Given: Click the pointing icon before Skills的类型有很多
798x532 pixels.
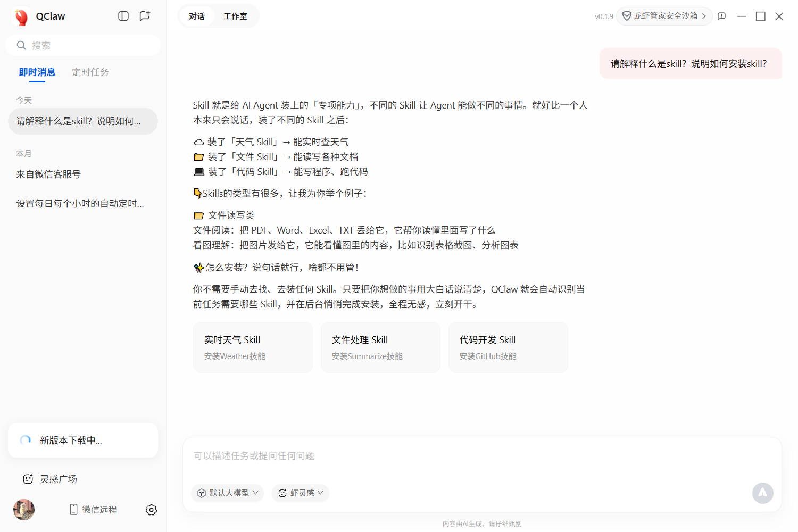Looking at the screenshot, I should 197,194.
